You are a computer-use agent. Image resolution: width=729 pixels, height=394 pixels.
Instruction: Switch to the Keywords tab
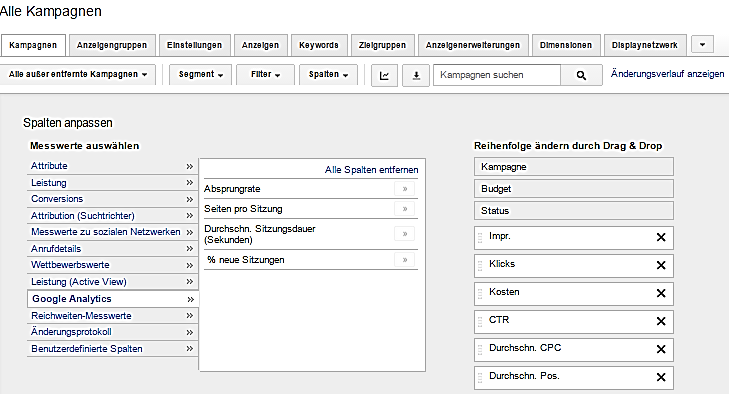click(318, 45)
